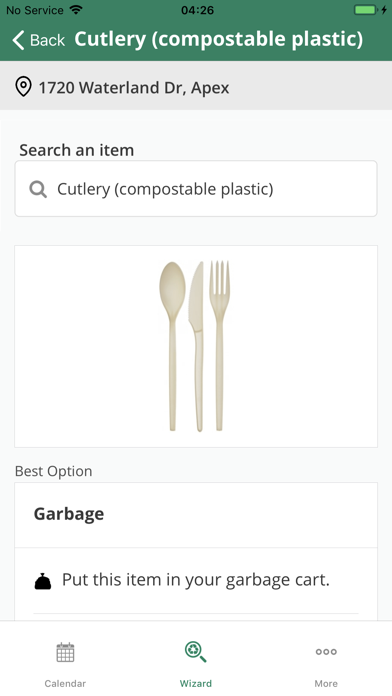Tap the Wi-Fi status icon

pos(76,10)
